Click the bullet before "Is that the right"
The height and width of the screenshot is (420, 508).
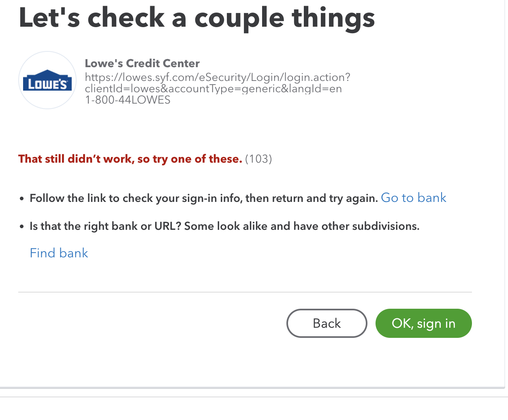(22, 227)
